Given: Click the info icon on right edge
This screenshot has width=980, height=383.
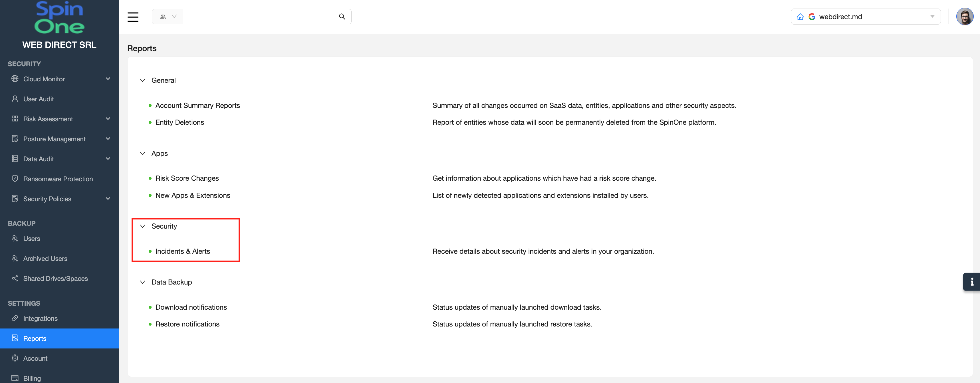Looking at the screenshot, I should 972,282.
